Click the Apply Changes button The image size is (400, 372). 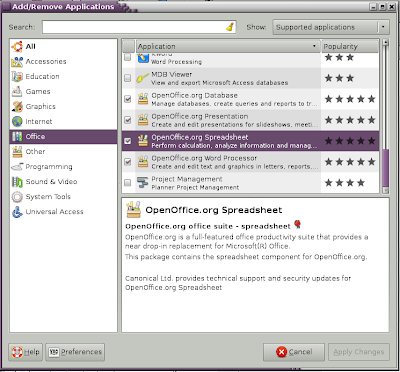(359, 352)
